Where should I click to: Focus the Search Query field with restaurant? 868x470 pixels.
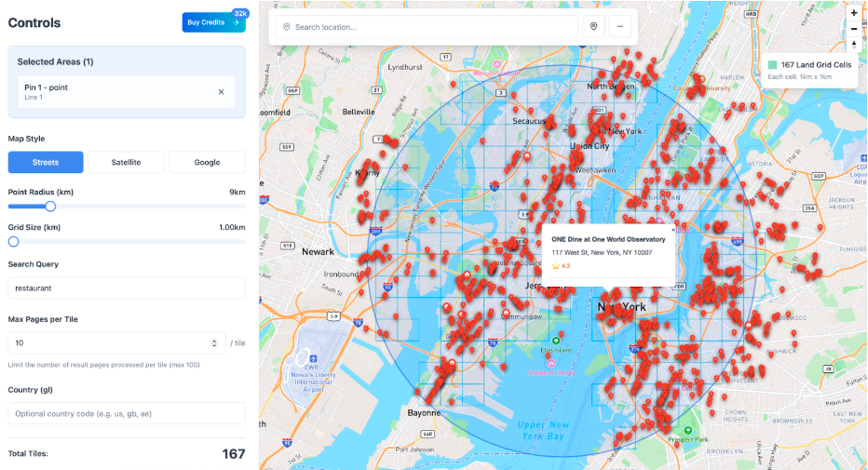click(127, 289)
